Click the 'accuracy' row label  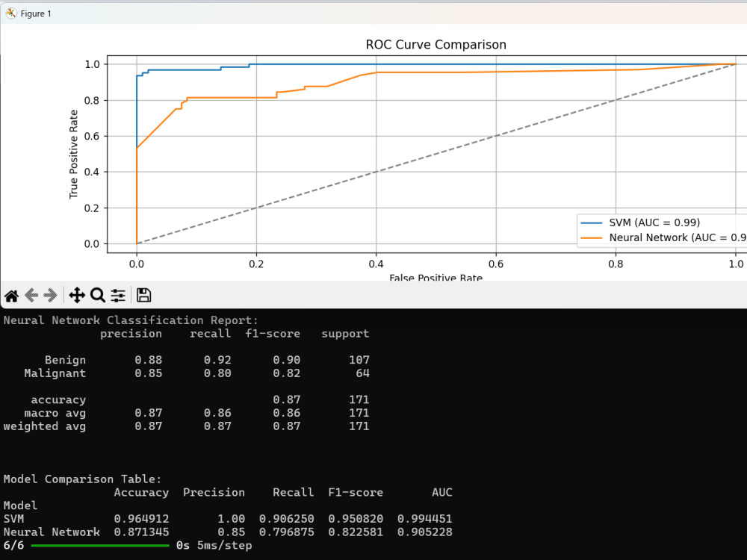coord(58,400)
